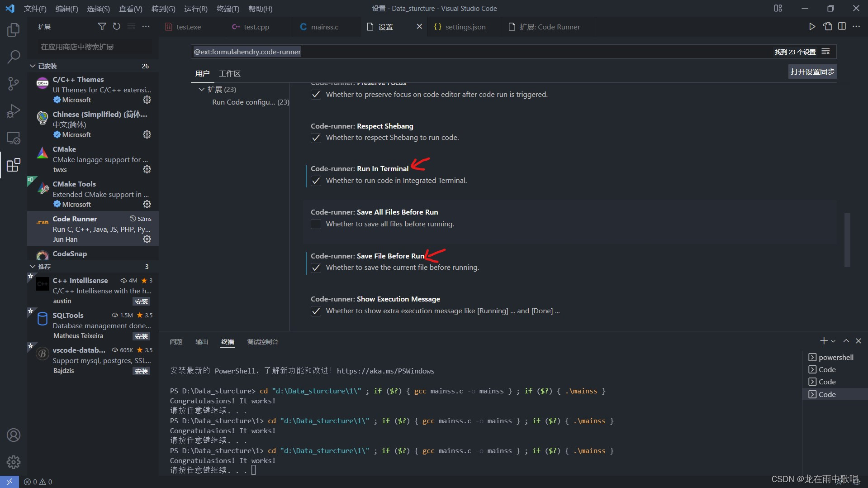Image resolution: width=868 pixels, height=488 pixels.
Task: Maximize the terminal panel size
Action: coord(846,341)
